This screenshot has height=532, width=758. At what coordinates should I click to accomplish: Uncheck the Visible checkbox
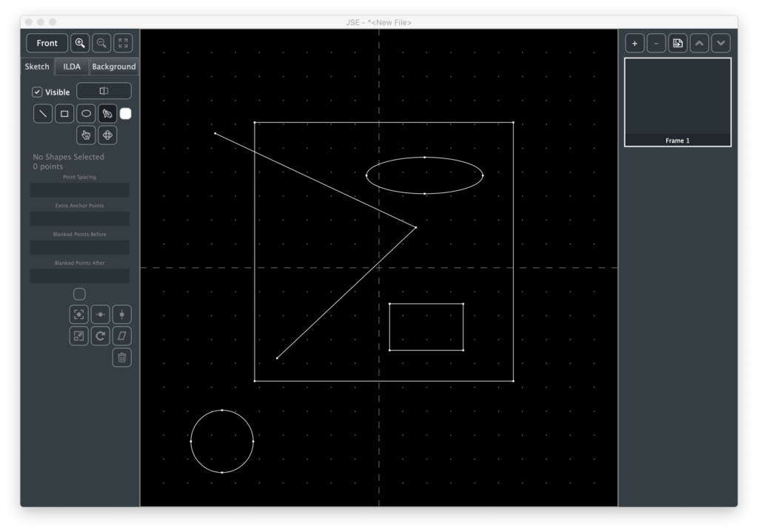[x=38, y=92]
